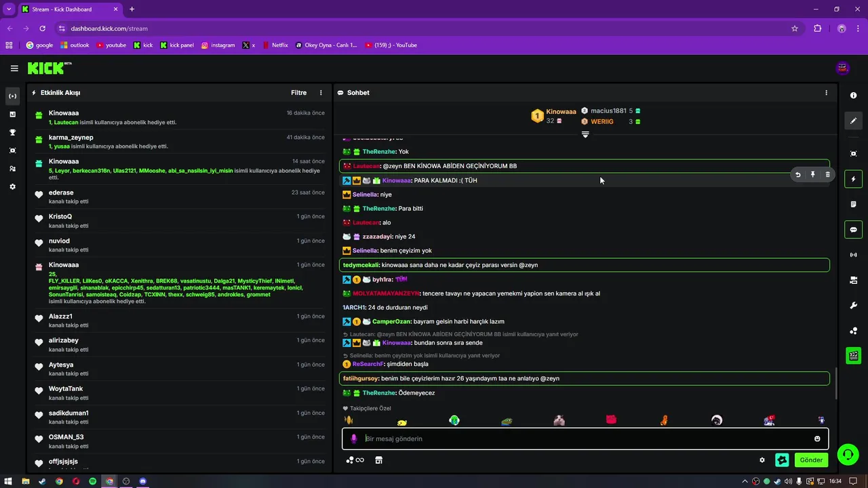Show hidden system tray icons chevron

pyautogui.click(x=745, y=481)
